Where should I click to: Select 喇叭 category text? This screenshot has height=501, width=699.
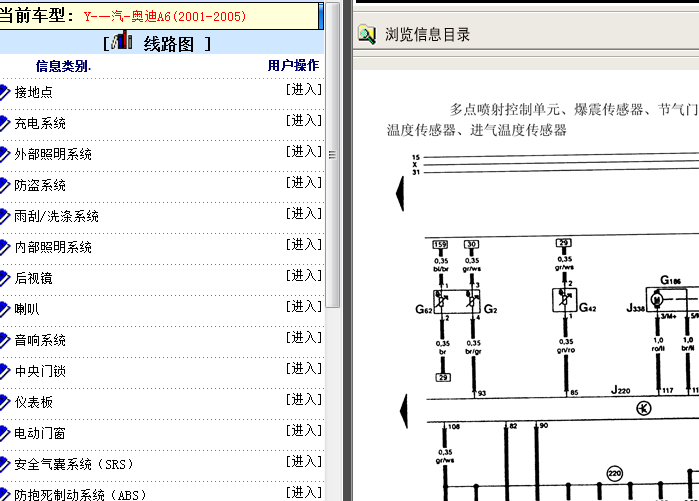pyautogui.click(x=27, y=309)
